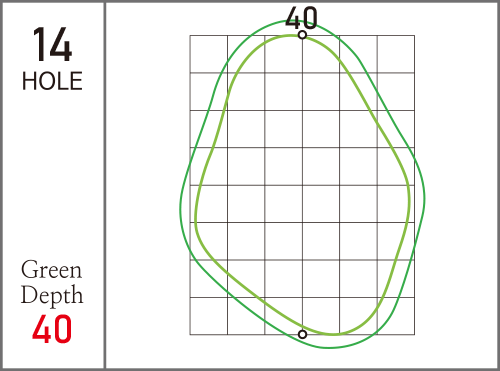This screenshot has height=371, width=500.
Task: Click the top-right grid cell
Action: coord(396,54)
